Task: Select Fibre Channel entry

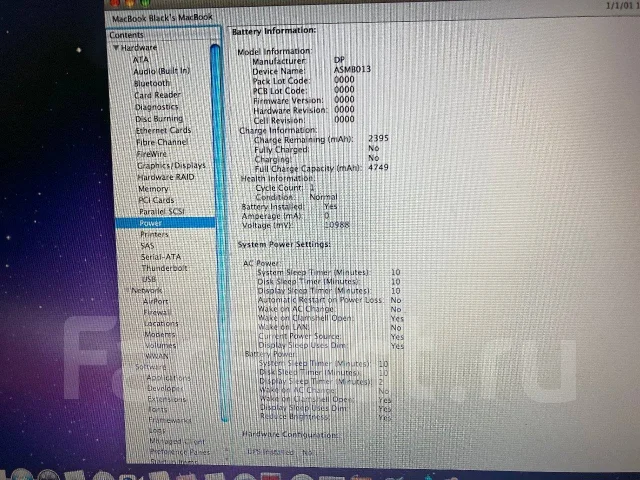Action: pyautogui.click(x=162, y=142)
